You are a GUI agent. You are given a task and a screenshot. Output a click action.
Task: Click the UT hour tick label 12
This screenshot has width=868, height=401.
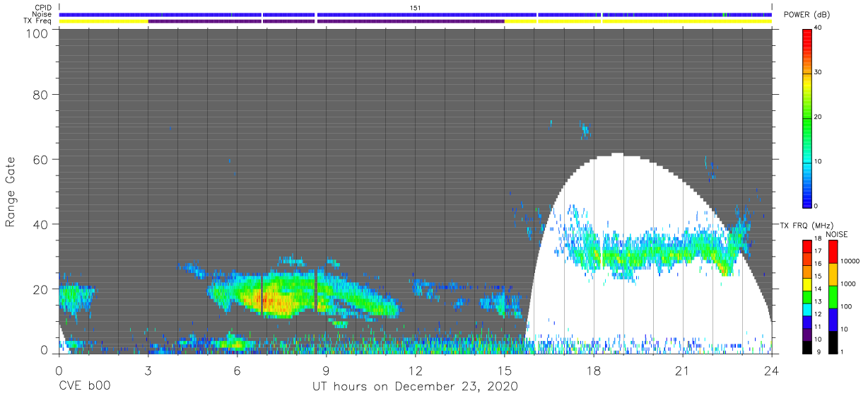(415, 371)
